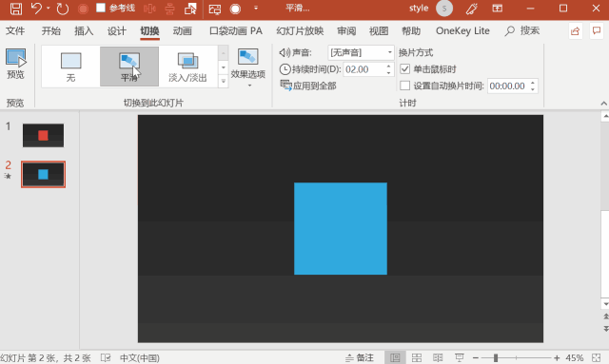The width and height of the screenshot is (609, 364).
Task: Click the 持续时间 duration field
Action: [x=364, y=69]
